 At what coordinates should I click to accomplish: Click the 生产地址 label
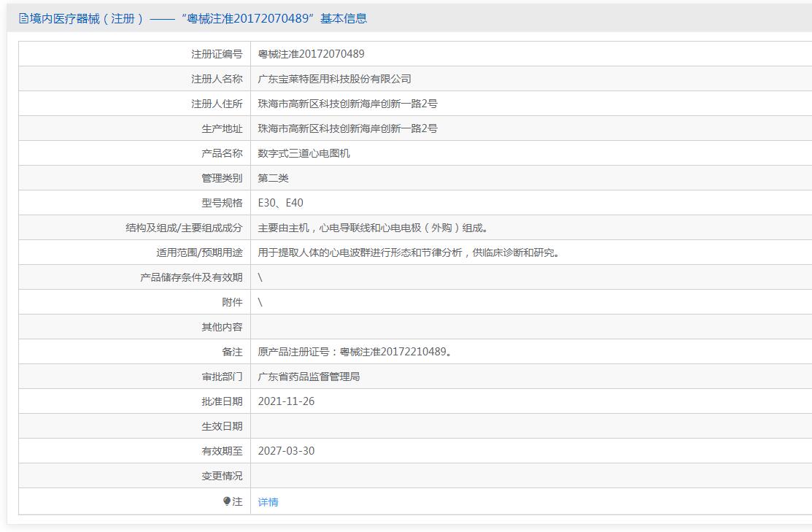(x=222, y=128)
